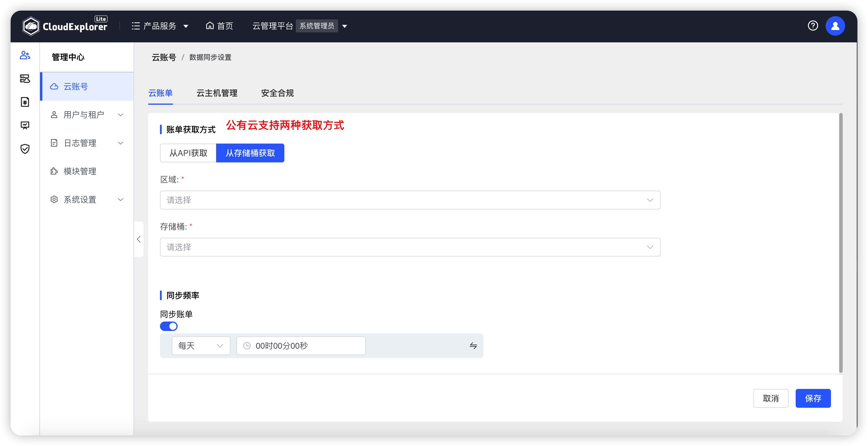The width and height of the screenshot is (868, 446).
Task: Select 从存储桶获取 billing method
Action: (250, 153)
